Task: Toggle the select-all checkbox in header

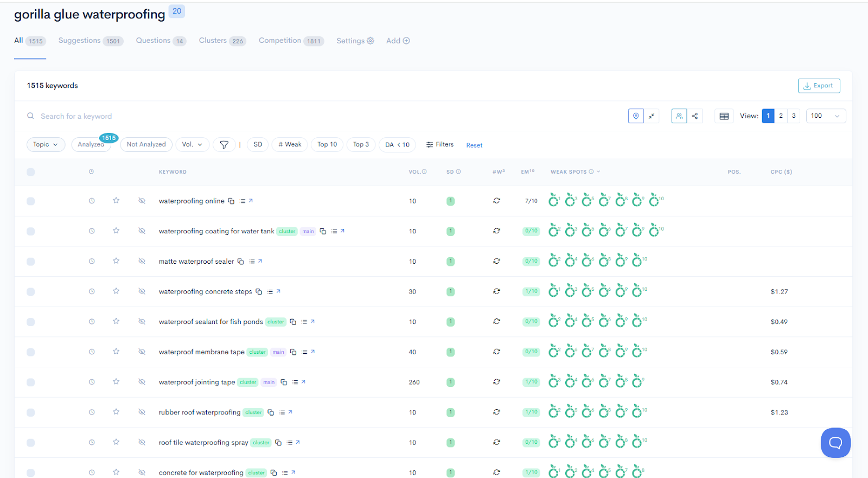Action: (x=30, y=172)
